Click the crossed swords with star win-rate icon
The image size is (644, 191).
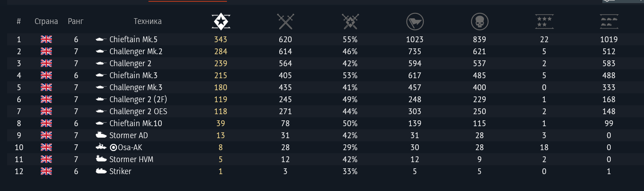click(350, 21)
